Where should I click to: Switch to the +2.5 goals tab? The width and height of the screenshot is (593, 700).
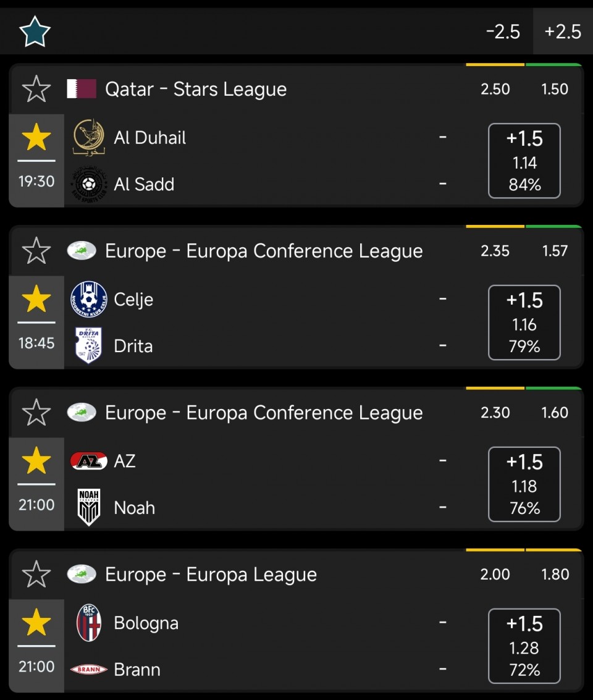(x=563, y=32)
